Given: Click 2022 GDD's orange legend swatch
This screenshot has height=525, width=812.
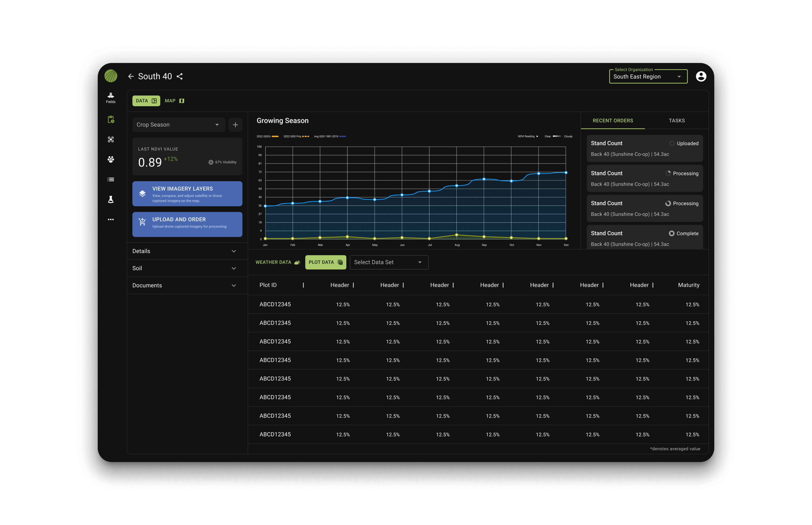Looking at the screenshot, I should point(275,136).
